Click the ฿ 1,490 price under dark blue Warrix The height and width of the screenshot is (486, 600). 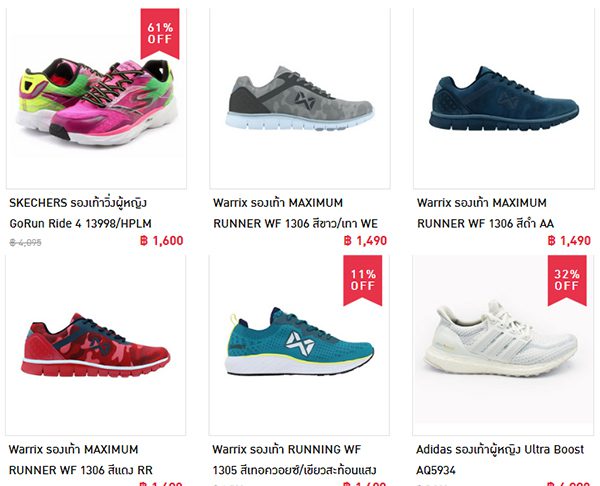[569, 241]
